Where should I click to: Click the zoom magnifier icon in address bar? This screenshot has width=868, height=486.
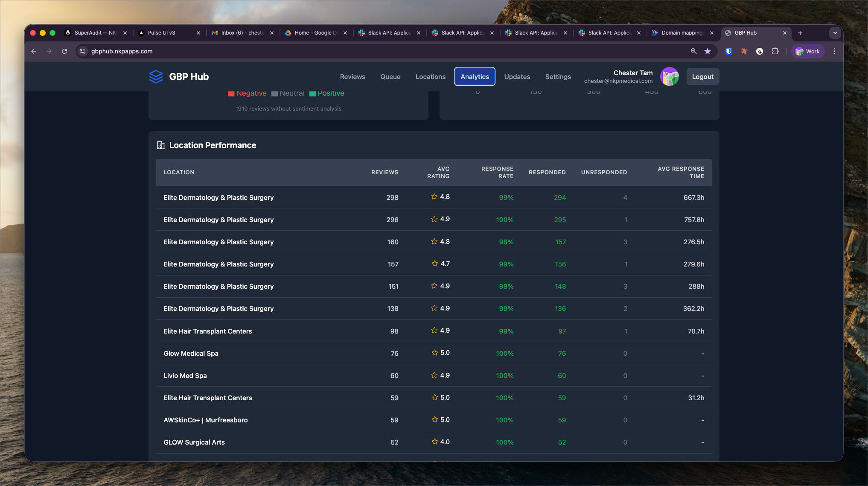(x=693, y=51)
